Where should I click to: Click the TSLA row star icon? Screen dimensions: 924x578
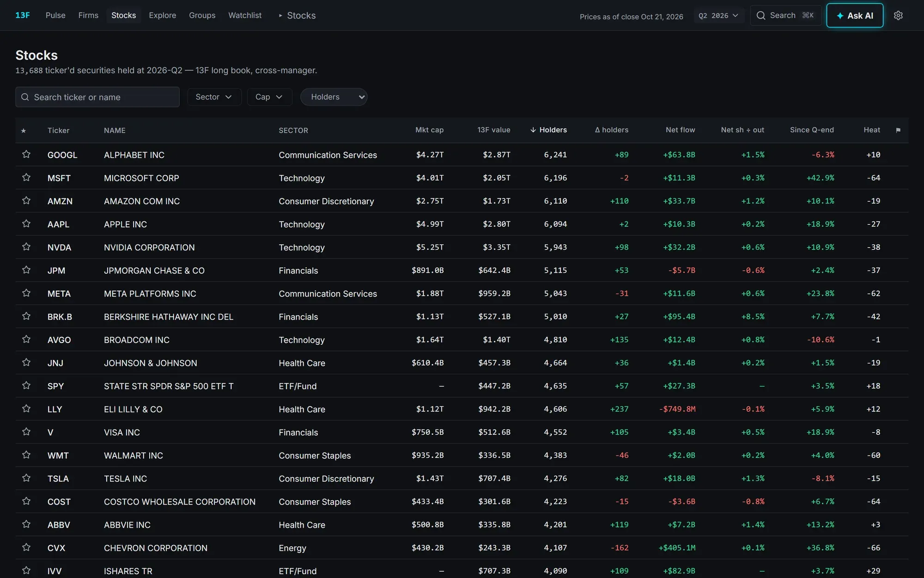point(26,478)
